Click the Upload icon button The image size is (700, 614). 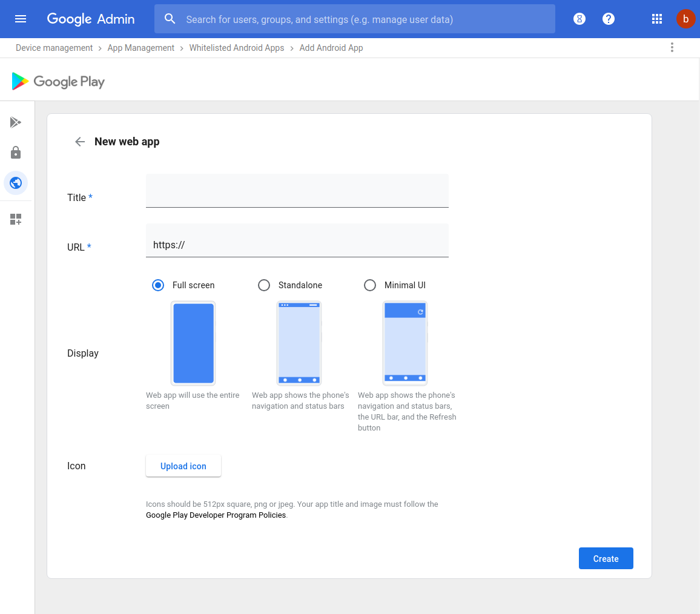coord(183,466)
